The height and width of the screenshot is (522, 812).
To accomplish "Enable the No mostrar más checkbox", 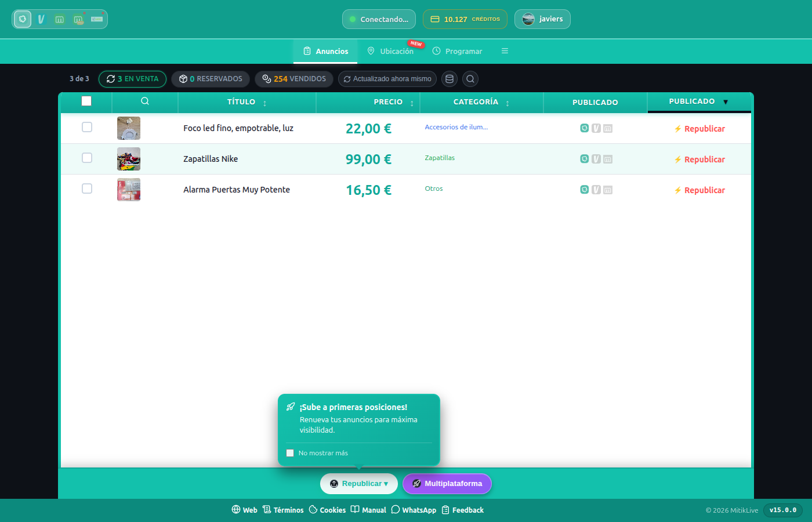I will pos(290,453).
